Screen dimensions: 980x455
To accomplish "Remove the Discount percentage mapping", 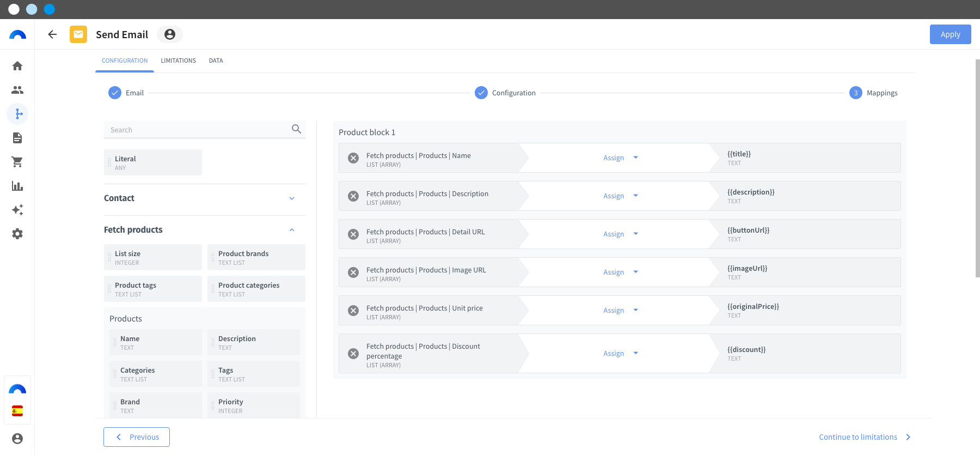I will [x=353, y=354].
